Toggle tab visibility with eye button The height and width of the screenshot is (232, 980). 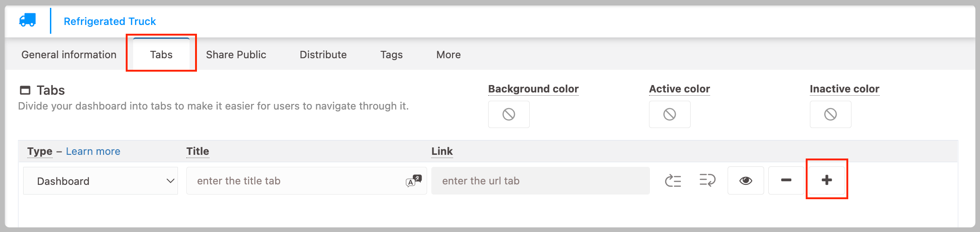coord(746,180)
